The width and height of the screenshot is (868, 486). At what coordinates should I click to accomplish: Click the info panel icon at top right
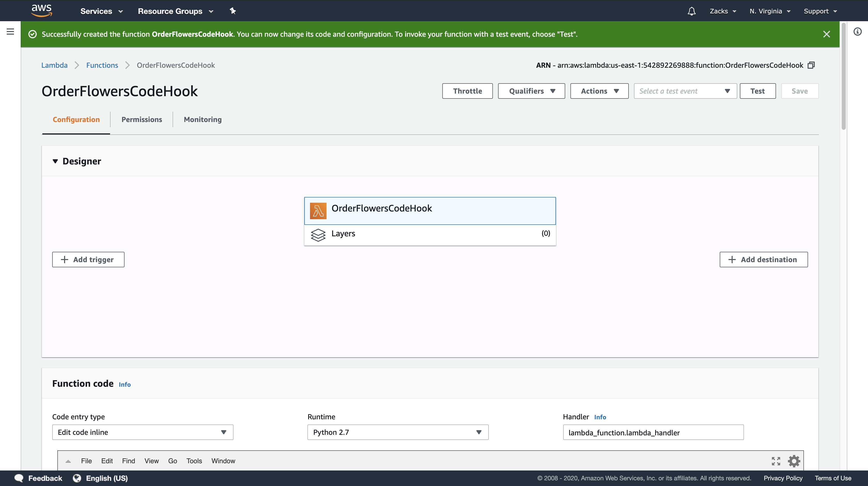(858, 32)
